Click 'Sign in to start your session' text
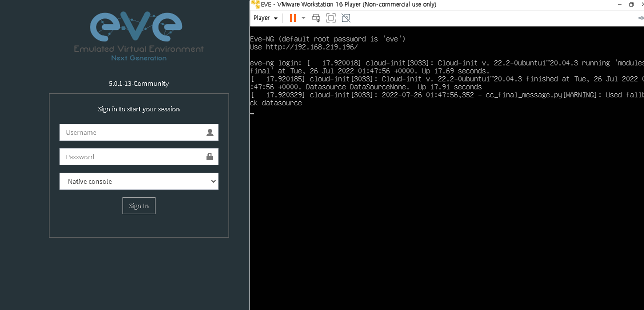The height and width of the screenshot is (310, 644). click(x=139, y=109)
